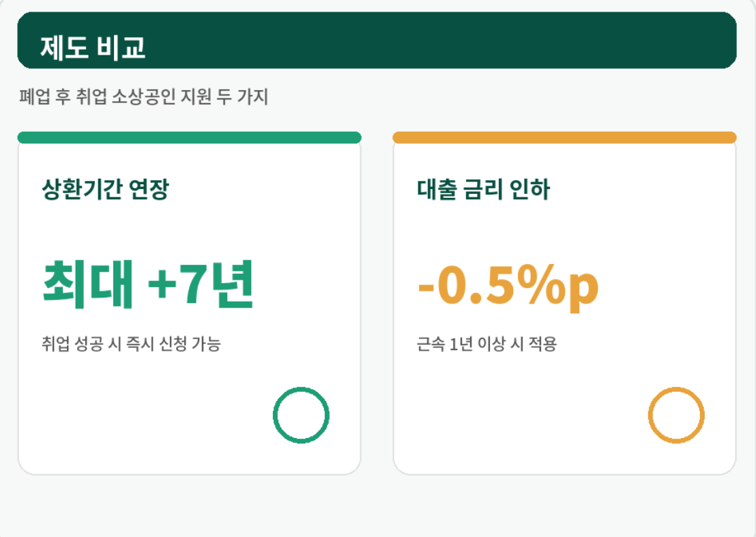Click the word 제도 in the header
The width and height of the screenshot is (756, 537).
(x=64, y=48)
